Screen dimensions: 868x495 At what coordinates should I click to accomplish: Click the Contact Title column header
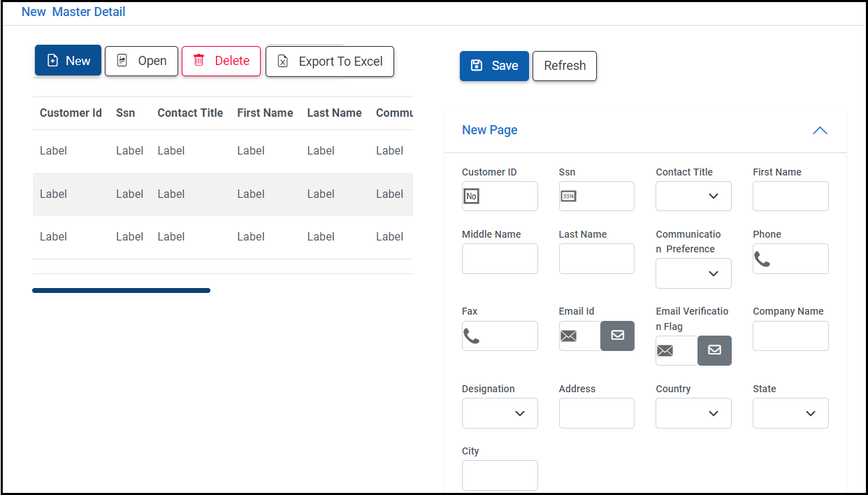pos(190,113)
